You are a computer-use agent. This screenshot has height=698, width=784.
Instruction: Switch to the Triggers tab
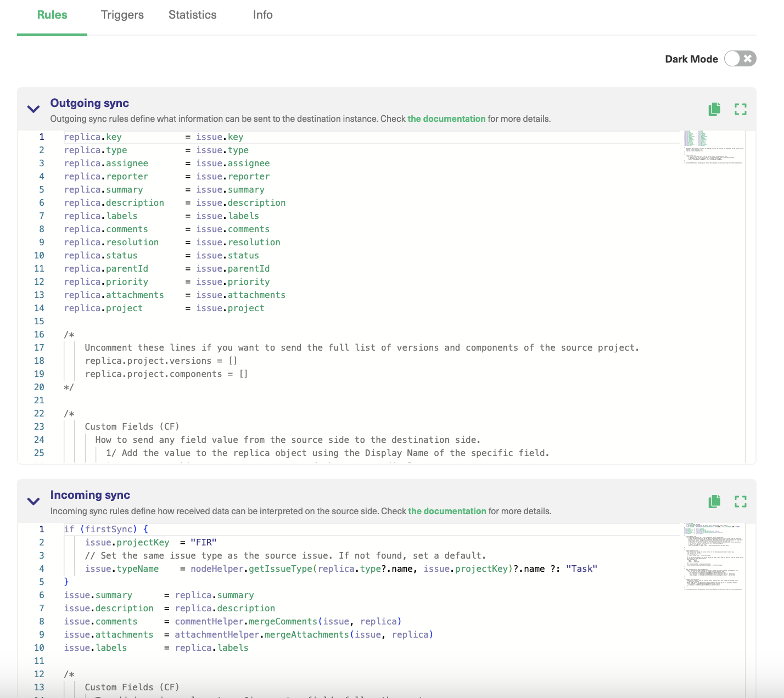(122, 15)
